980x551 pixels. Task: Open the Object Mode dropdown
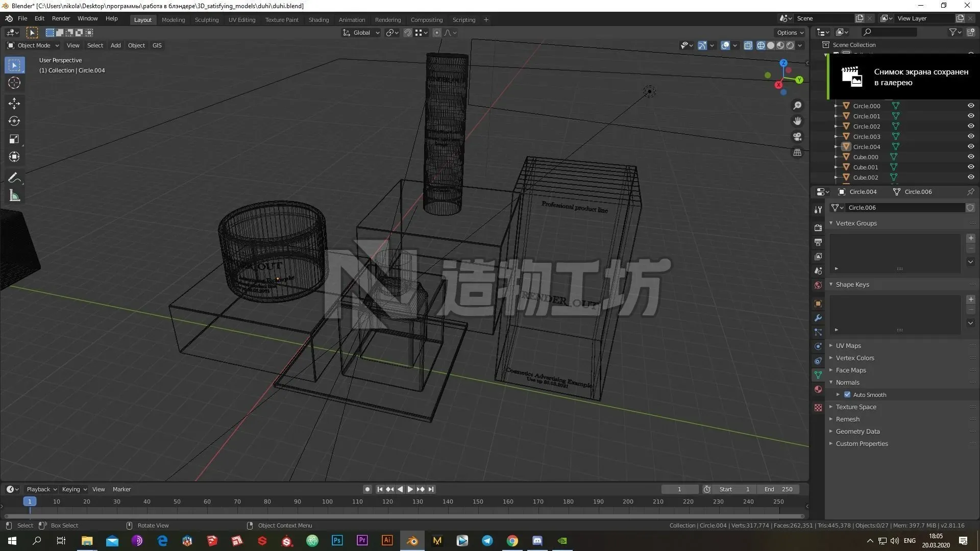click(x=33, y=45)
